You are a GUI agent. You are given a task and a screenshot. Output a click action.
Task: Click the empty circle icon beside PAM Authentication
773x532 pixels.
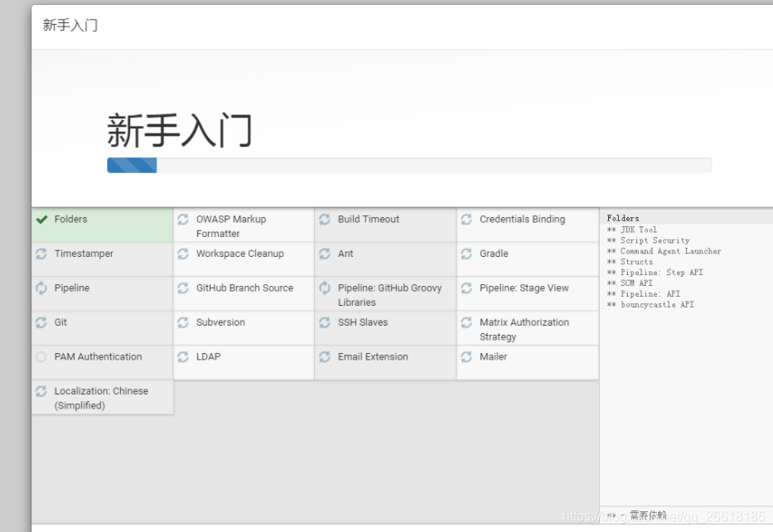point(41,356)
